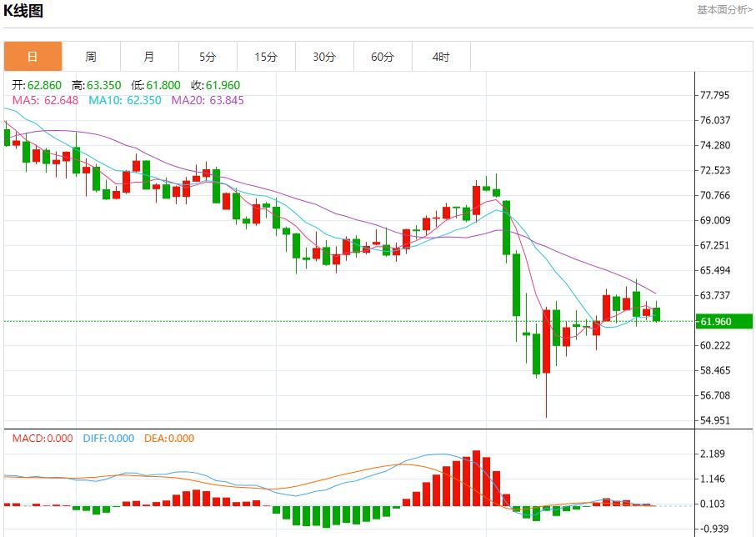Click the red candlestick with longest lower wick
The height and width of the screenshot is (537, 756).
[x=547, y=342]
